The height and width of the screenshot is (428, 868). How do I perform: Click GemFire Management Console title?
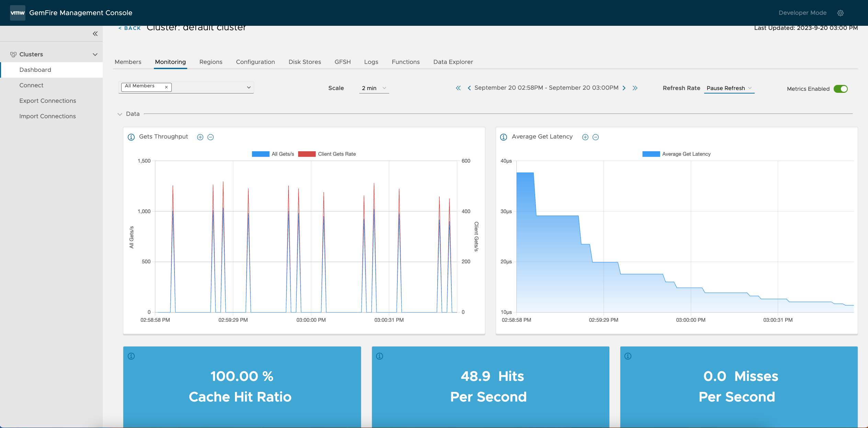tap(81, 13)
